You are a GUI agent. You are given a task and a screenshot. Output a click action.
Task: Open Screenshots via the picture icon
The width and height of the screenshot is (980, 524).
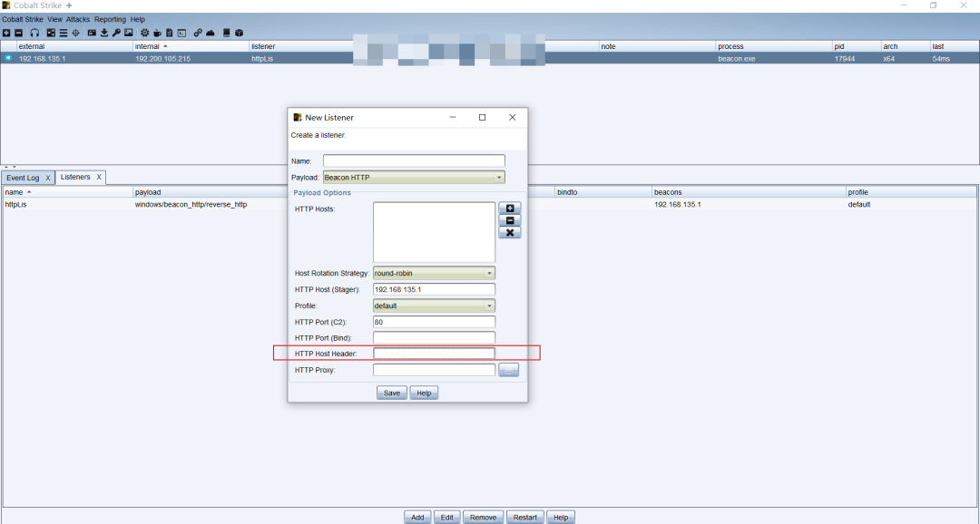(x=129, y=34)
